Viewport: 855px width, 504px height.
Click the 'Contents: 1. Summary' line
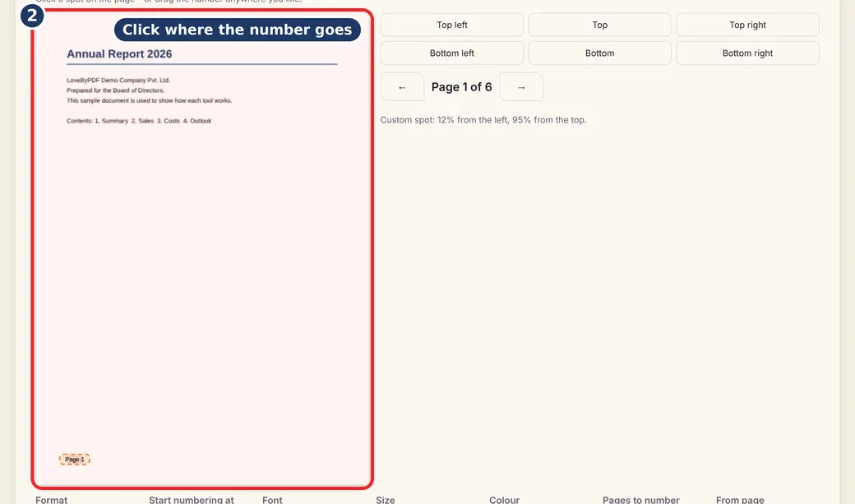[139, 121]
